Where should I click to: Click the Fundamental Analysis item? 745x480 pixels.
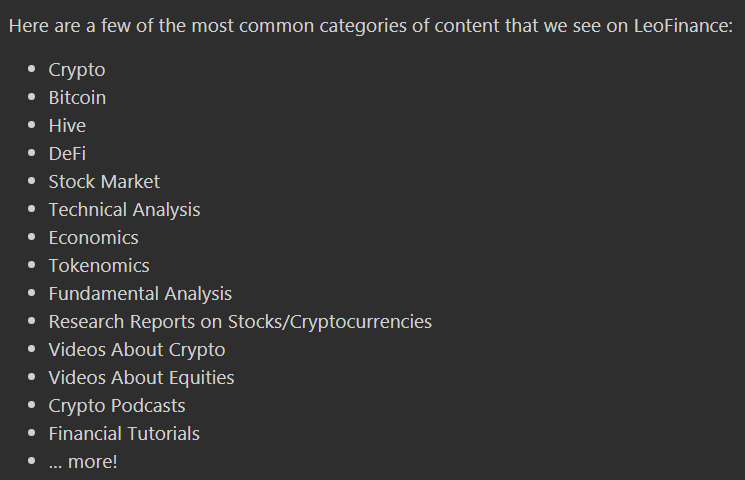(x=140, y=294)
